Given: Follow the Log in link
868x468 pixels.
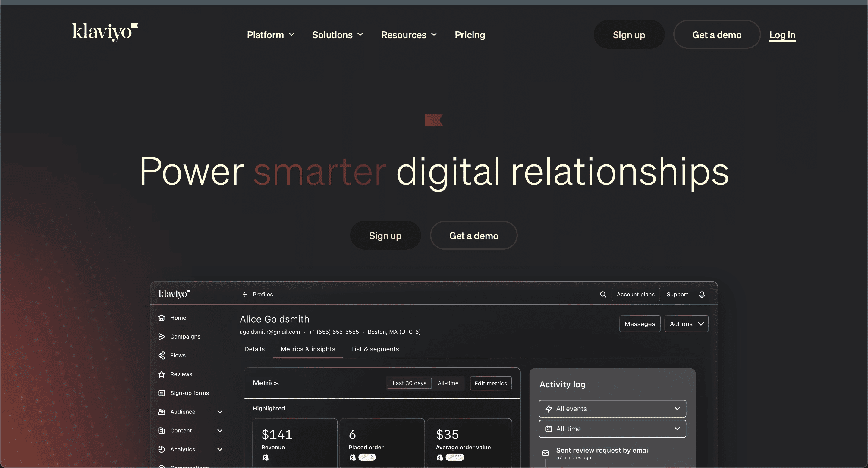Looking at the screenshot, I should click(x=782, y=35).
